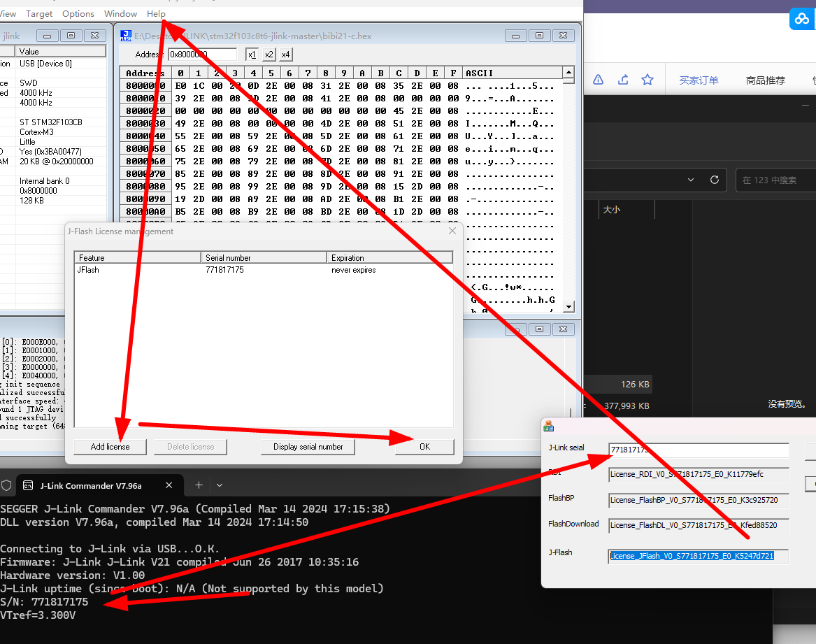Click Display serial number button
The image size is (816, 644).
tap(308, 447)
